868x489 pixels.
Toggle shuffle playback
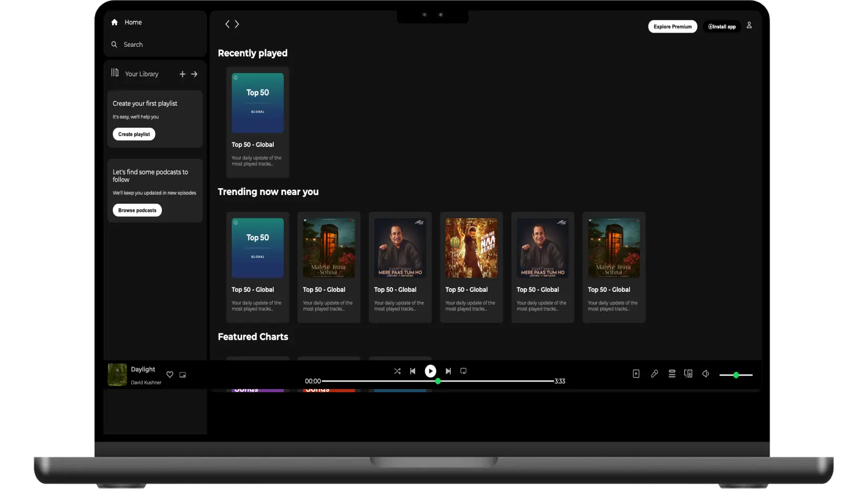tap(397, 371)
